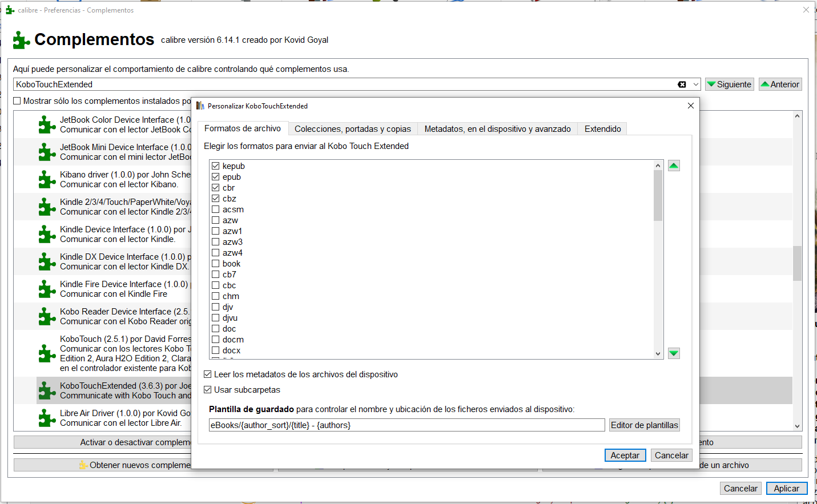This screenshot has width=817, height=504.
Task: Select the 'cb7' format label
Action: point(229,275)
